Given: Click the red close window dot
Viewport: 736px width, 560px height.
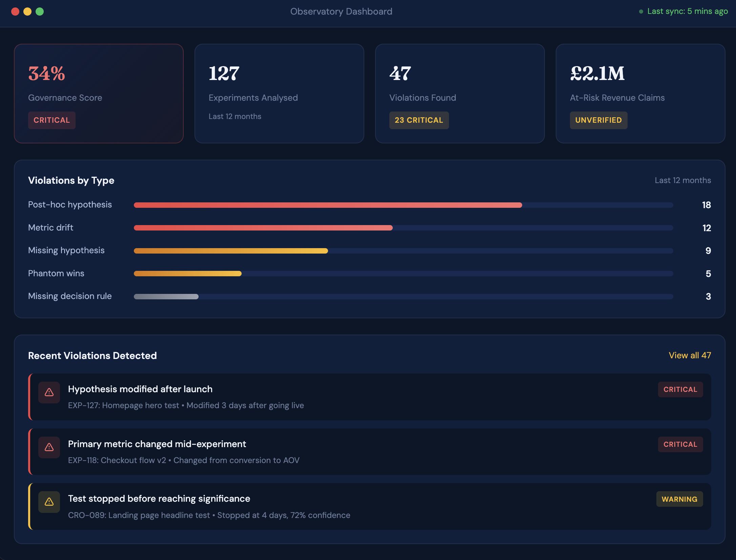Looking at the screenshot, I should 15,12.
